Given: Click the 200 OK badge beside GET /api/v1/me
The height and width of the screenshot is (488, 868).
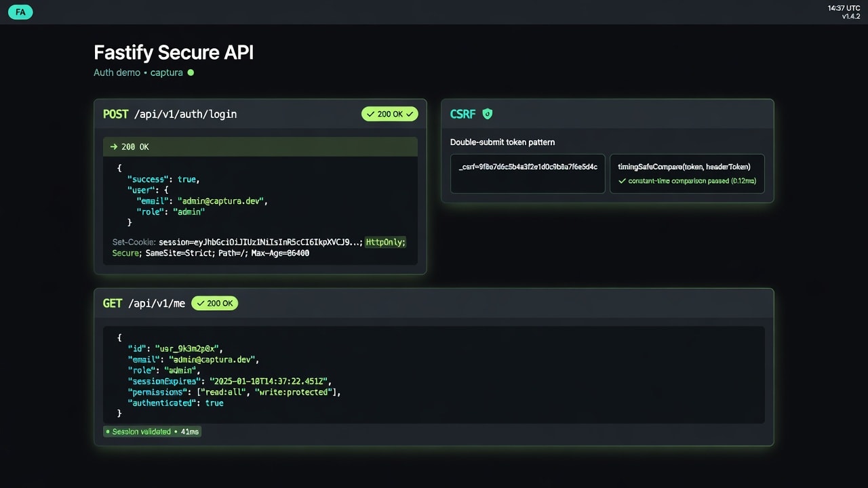Looking at the screenshot, I should point(214,303).
